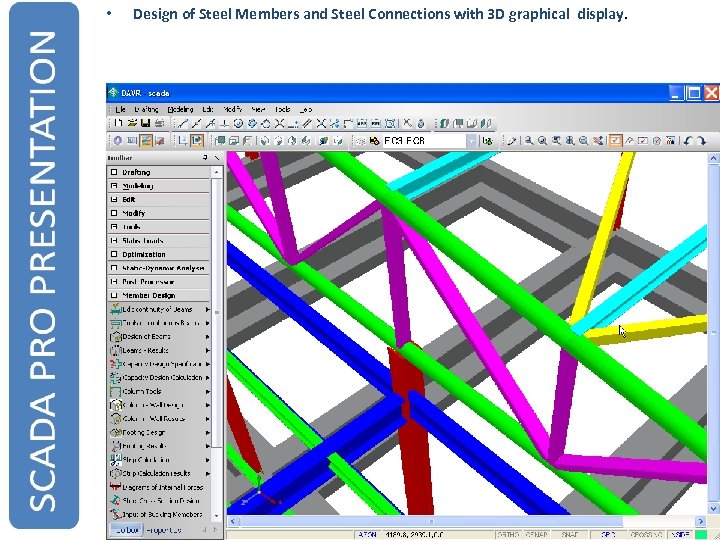Viewport: 720px width, 540px height.
Task: Expand the Column Tools submenu arrow
Action: [x=208, y=392]
